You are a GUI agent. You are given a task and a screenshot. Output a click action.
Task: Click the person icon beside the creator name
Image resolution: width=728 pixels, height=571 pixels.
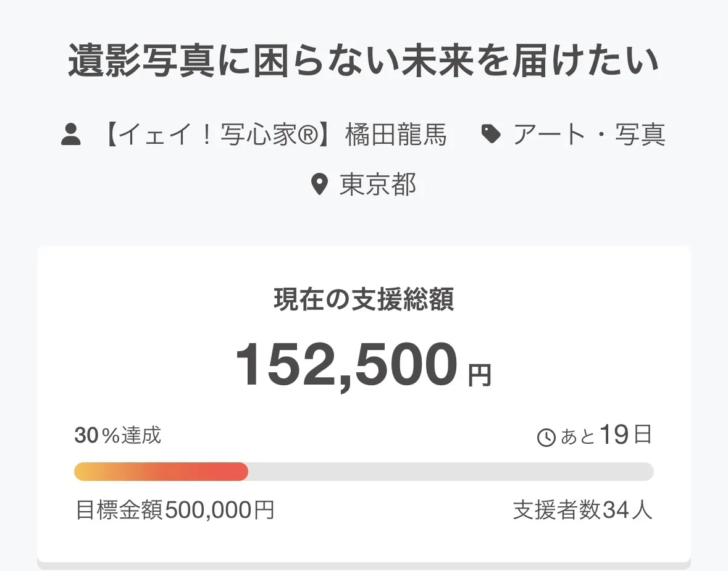coord(71,134)
